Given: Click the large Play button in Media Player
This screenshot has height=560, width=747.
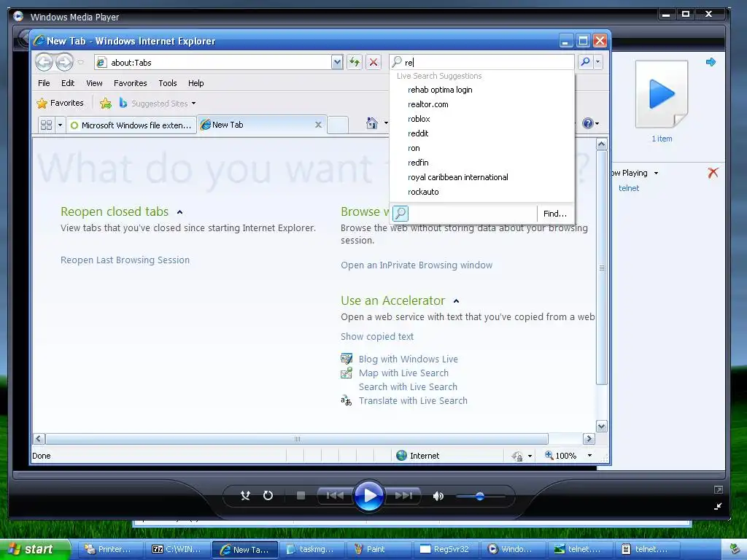Looking at the screenshot, I should pyautogui.click(x=368, y=496).
